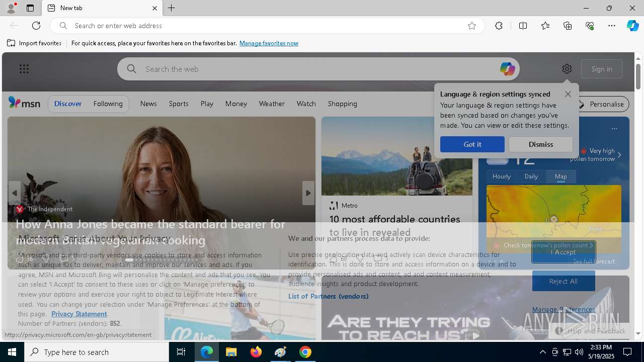Show the previous news slide
The width and height of the screenshot is (644, 362).
[15, 193]
